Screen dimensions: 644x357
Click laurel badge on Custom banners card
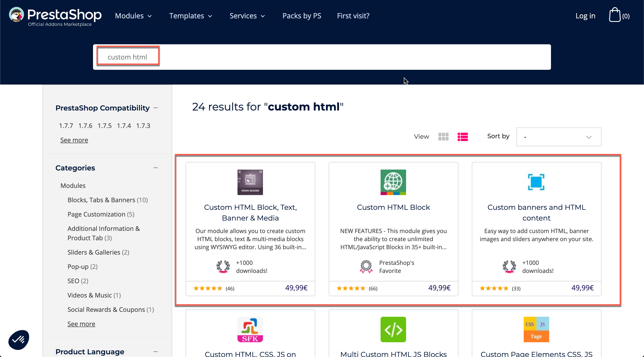tap(509, 266)
